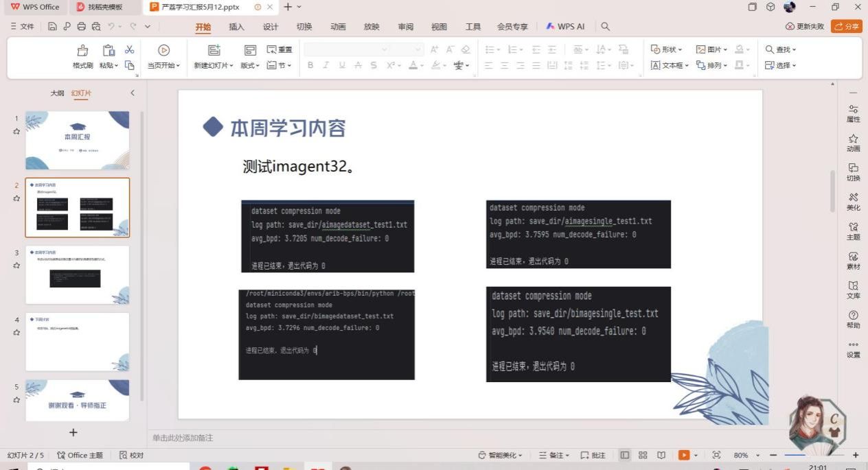Click the add slide plus button
Image resolution: width=868 pixels, height=470 pixels.
73,432
